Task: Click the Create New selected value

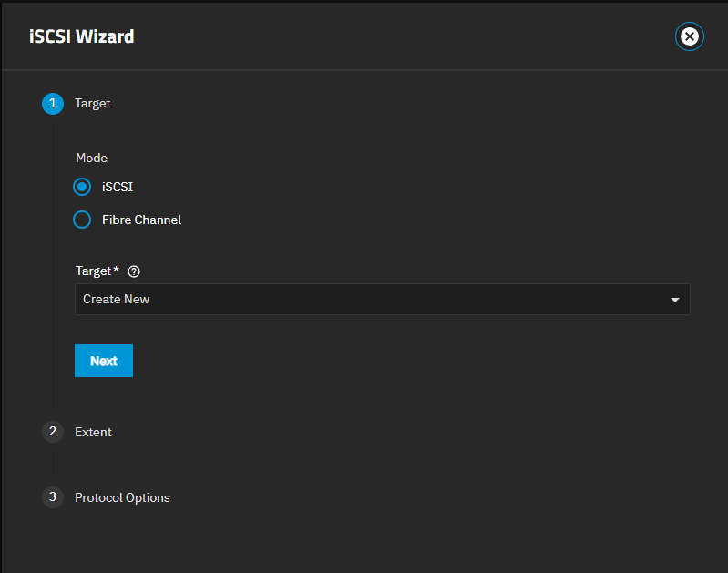Action: pos(117,299)
